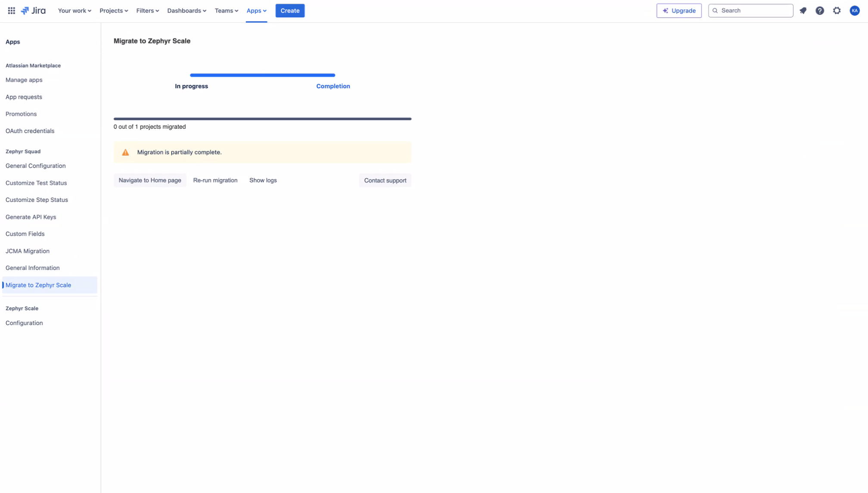The height and width of the screenshot is (493, 868).
Task: Open App requests in sidebar
Action: 24,97
